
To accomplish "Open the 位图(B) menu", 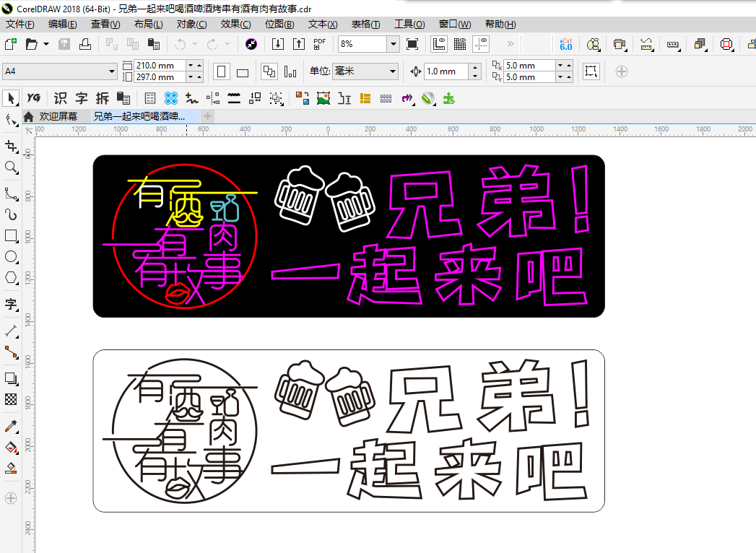I will click(279, 24).
